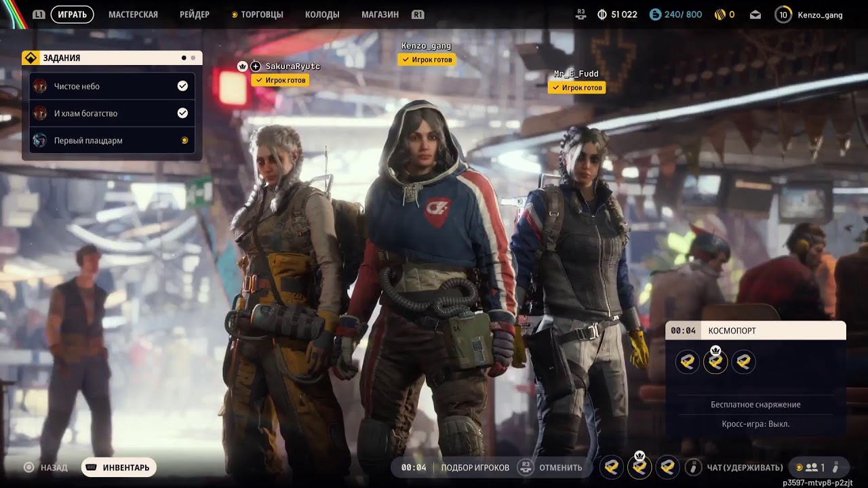
Task: Click the Игрок готов badge under SakuraRyutc
Action: [281, 80]
